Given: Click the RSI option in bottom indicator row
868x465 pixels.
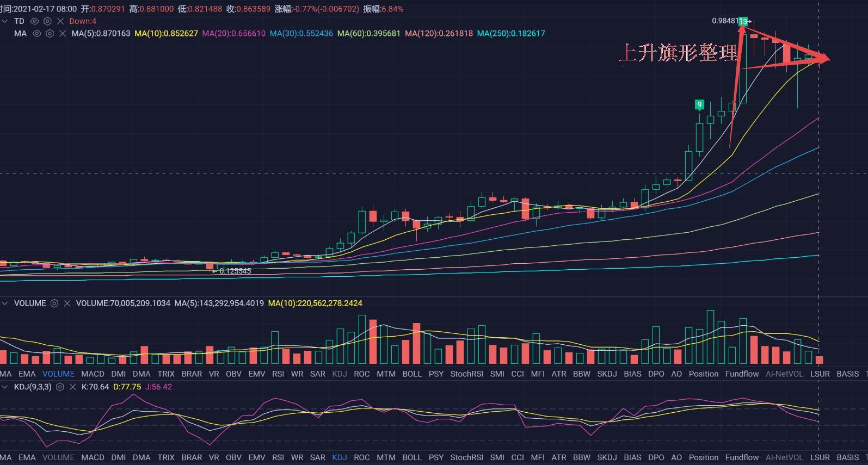Looking at the screenshot, I should tap(278, 457).
